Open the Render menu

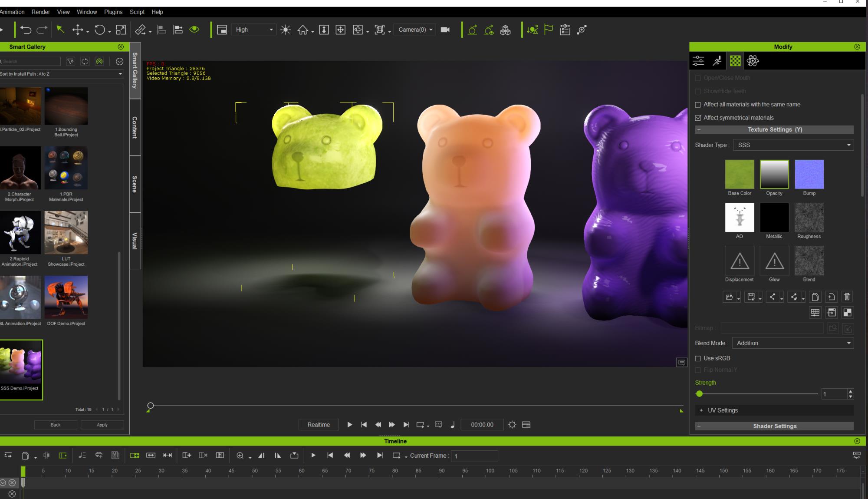[41, 12]
